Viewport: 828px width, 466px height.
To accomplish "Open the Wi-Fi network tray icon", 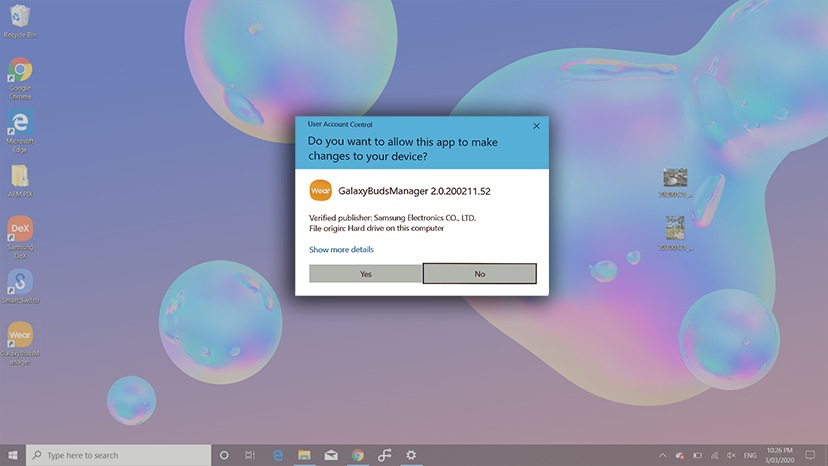I will (714, 455).
